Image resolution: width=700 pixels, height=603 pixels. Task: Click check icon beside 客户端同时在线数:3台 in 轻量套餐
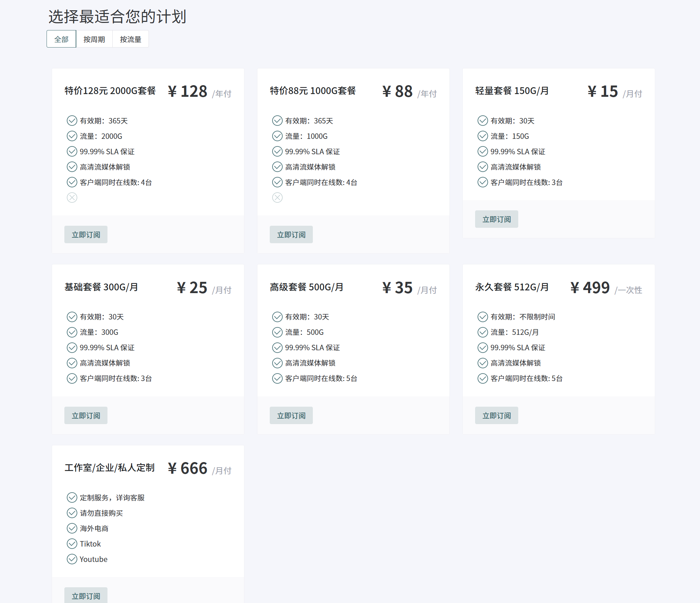pyautogui.click(x=483, y=182)
